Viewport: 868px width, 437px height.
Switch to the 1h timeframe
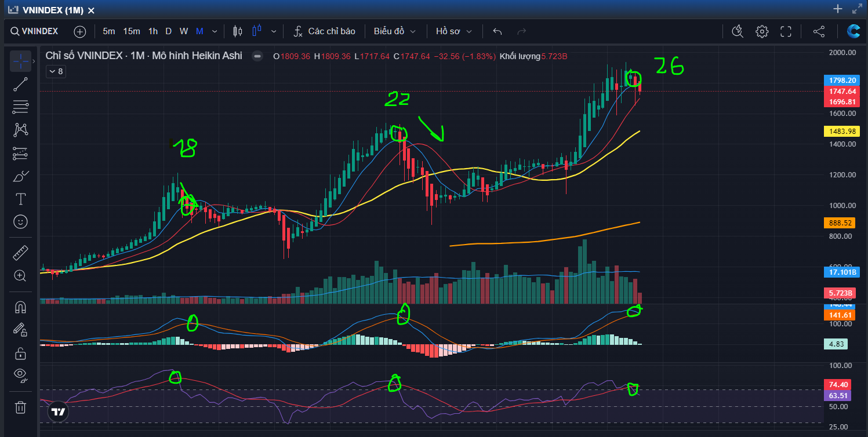tap(153, 31)
